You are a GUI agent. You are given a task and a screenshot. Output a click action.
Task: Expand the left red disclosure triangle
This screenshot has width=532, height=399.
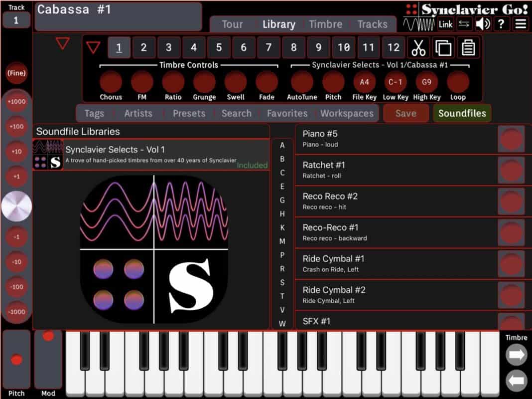pyautogui.click(x=62, y=44)
